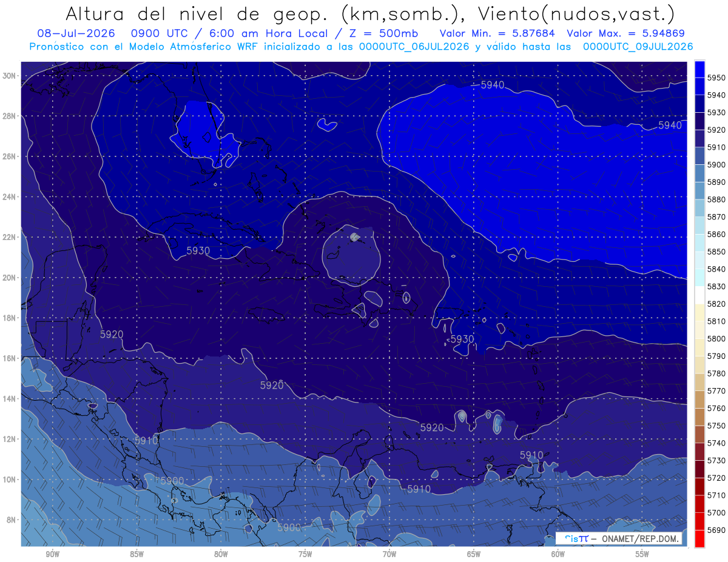Screen dimensions: 728x562
Task: Click the 5740 colorbar value label
Action: pos(716,443)
